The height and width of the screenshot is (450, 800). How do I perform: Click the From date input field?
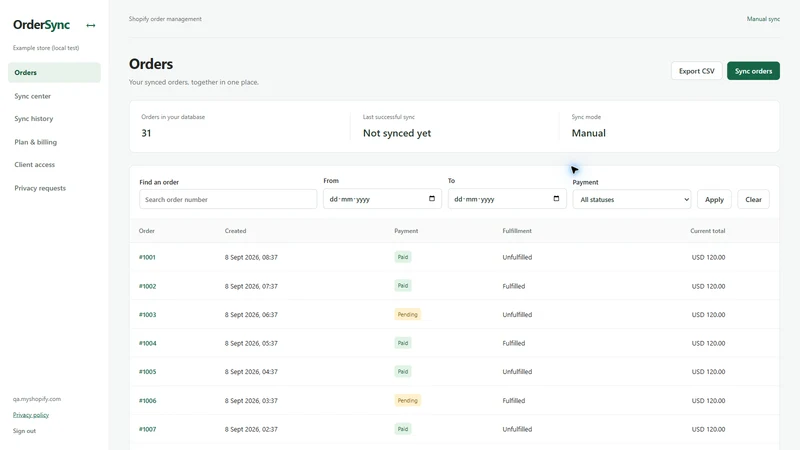click(382, 199)
